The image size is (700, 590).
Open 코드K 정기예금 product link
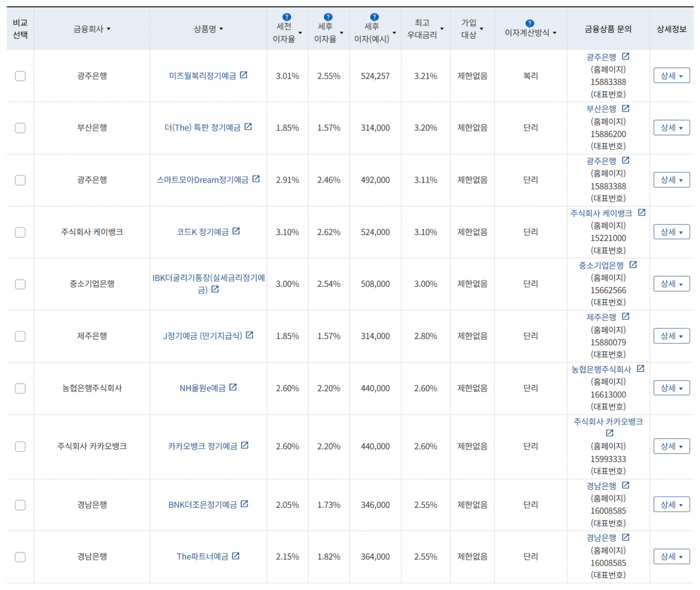coord(203,232)
